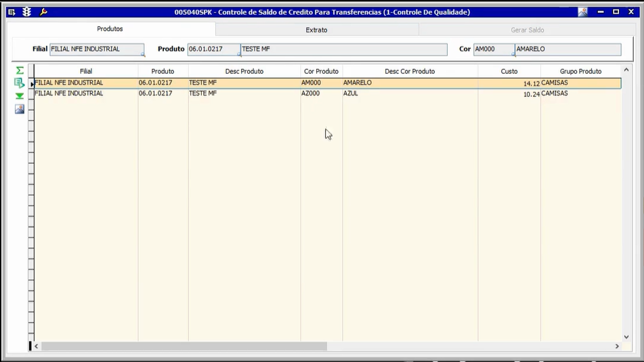This screenshot has height=362, width=644.
Task: Select the Gerar Saldo tab
Action: coord(528,30)
